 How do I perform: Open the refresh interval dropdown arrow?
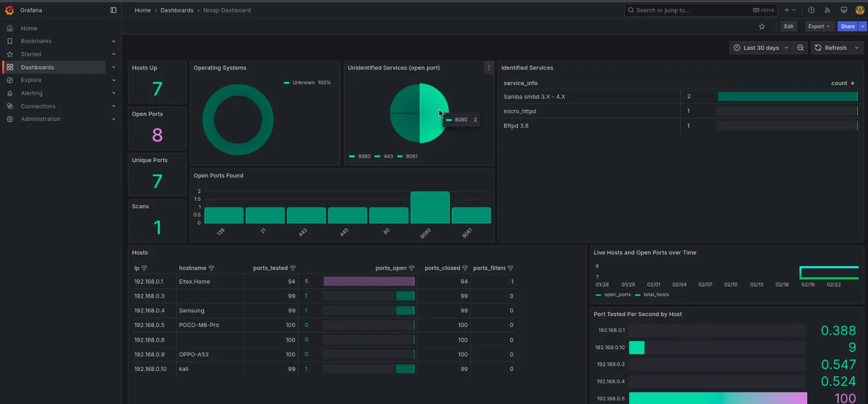(857, 48)
